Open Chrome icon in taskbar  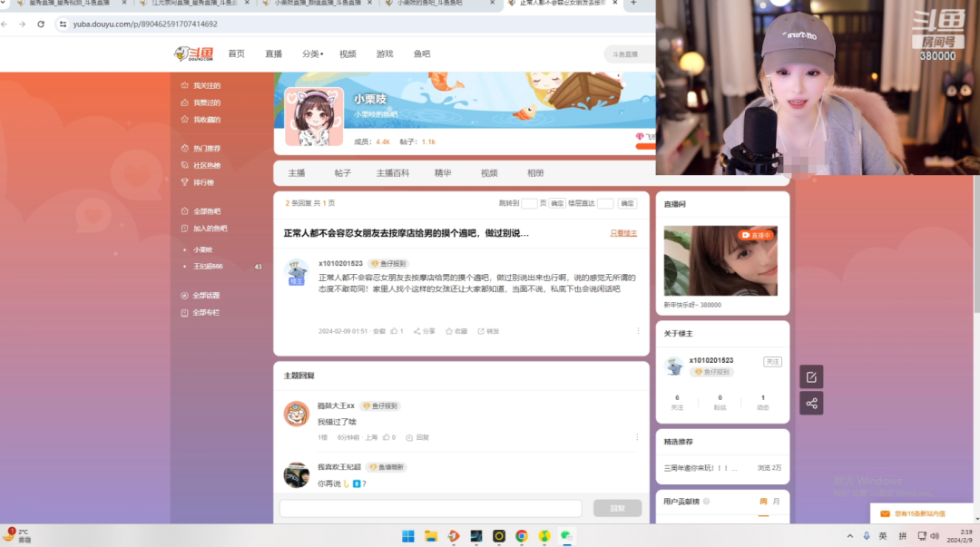click(x=521, y=536)
